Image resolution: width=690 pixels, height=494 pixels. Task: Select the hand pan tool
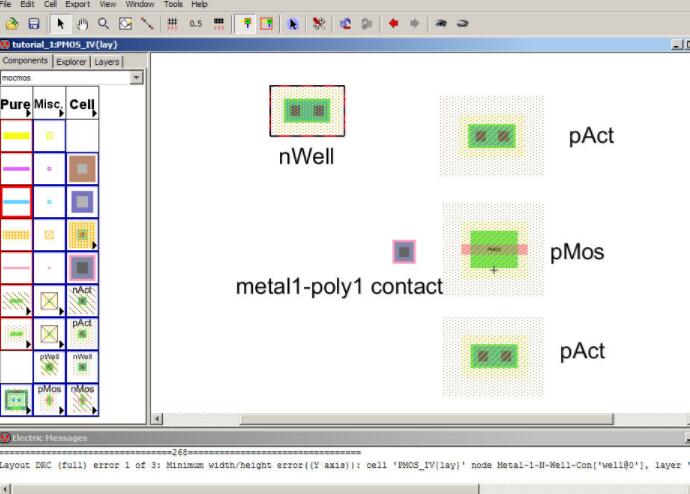click(x=82, y=23)
